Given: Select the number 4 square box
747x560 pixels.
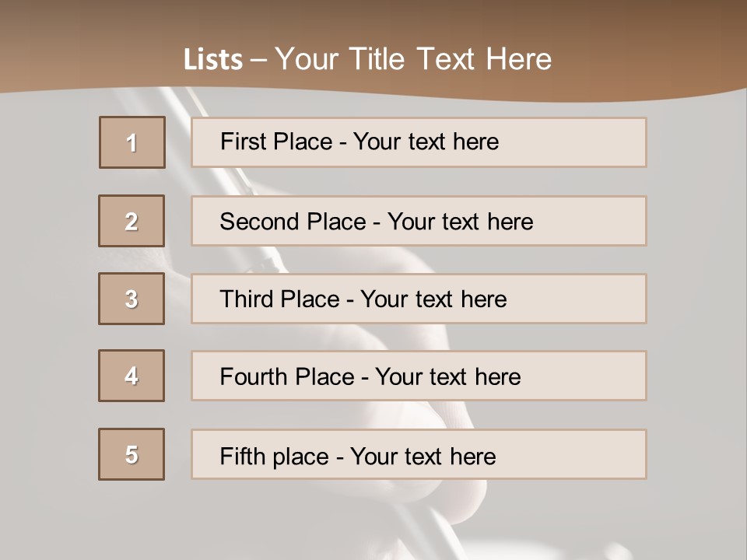Looking at the screenshot, I should coord(132,376).
